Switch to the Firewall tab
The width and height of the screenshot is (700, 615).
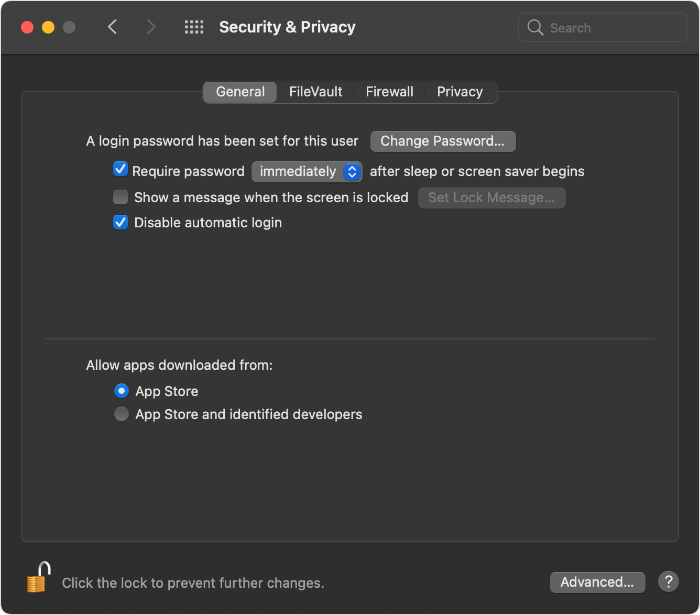tap(389, 92)
